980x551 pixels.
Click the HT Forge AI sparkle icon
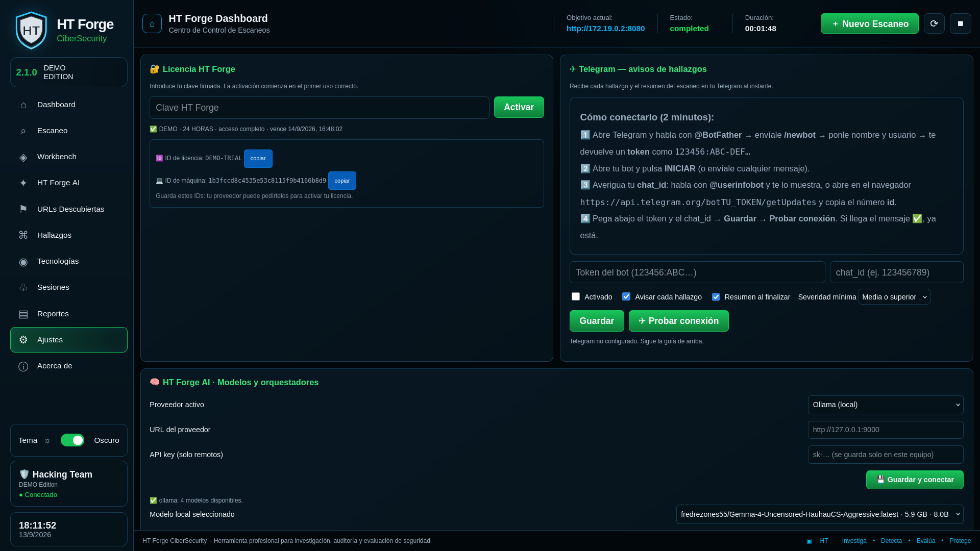pyautogui.click(x=23, y=183)
